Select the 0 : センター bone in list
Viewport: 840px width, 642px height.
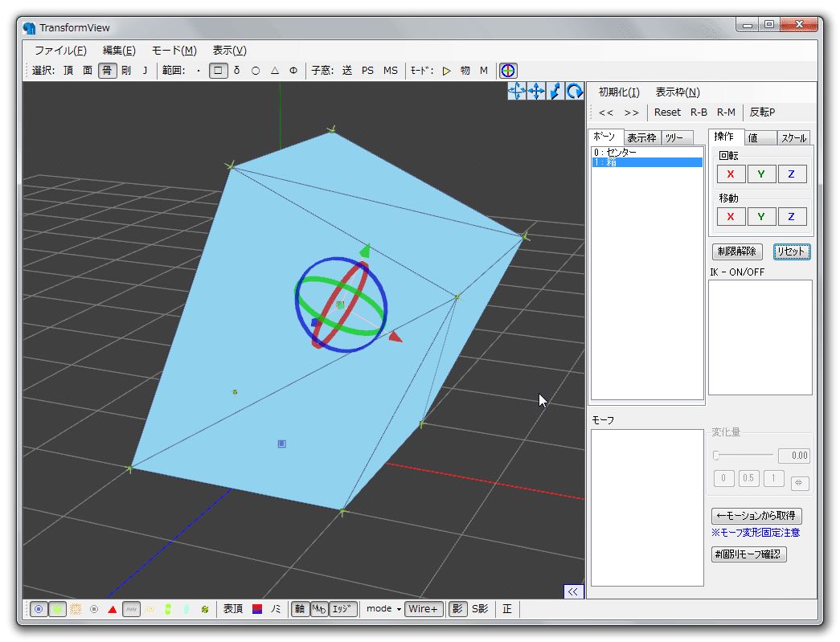coord(615,152)
